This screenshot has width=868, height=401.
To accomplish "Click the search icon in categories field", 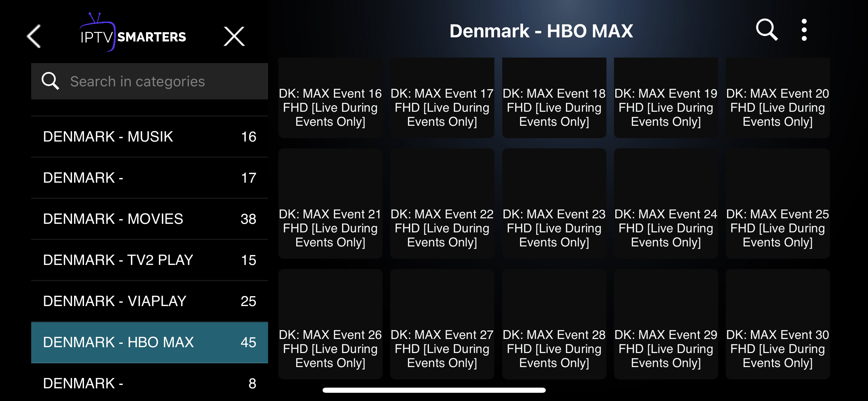I will tap(50, 81).
